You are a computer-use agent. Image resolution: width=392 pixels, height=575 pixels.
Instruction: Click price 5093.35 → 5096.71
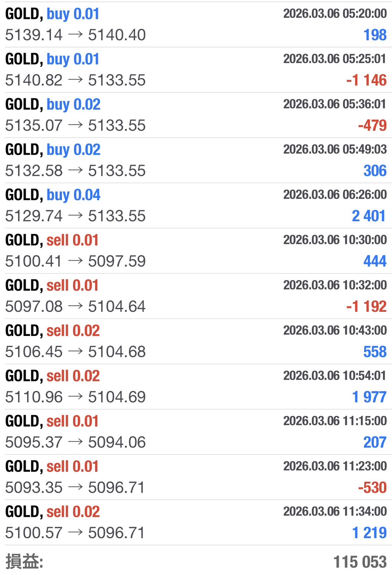(75, 488)
